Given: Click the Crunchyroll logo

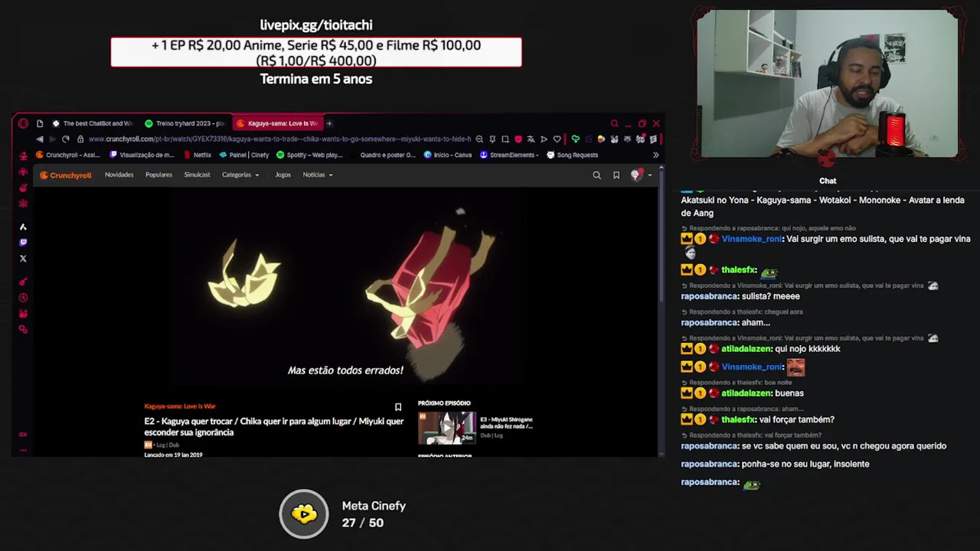Looking at the screenshot, I should [66, 175].
